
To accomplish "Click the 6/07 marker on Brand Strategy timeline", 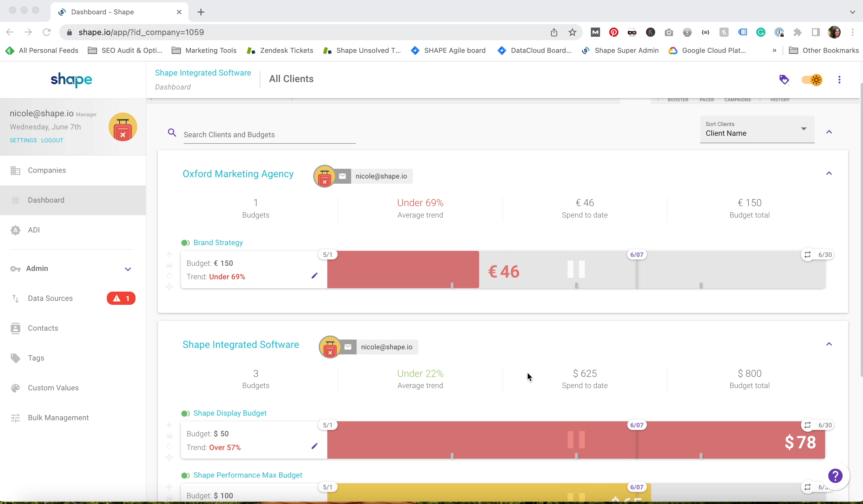I will (x=637, y=254).
